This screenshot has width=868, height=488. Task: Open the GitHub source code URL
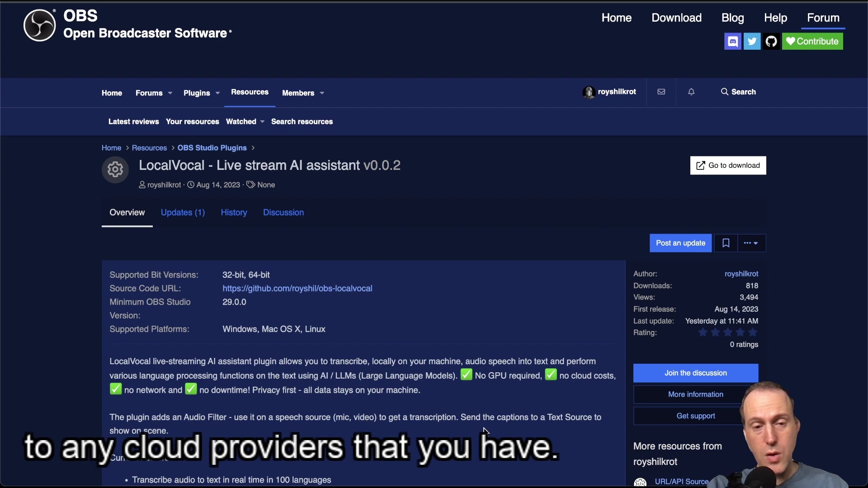(x=297, y=288)
